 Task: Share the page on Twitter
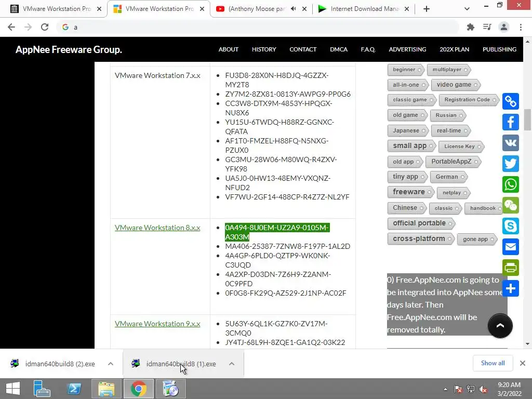coord(510,164)
